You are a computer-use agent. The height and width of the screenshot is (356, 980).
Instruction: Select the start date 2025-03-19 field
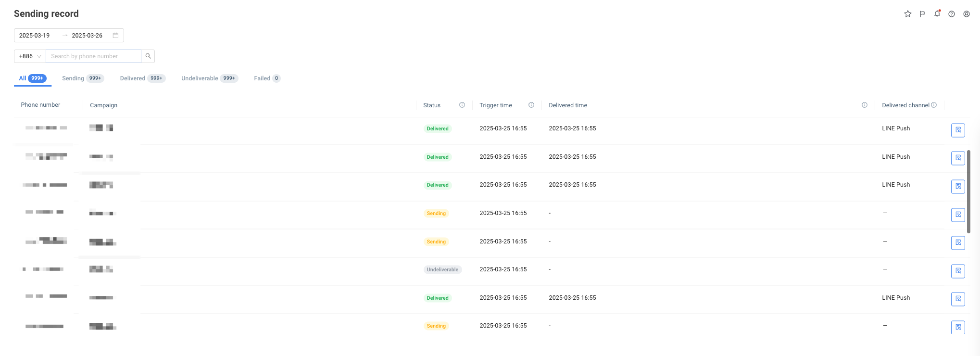point(35,36)
